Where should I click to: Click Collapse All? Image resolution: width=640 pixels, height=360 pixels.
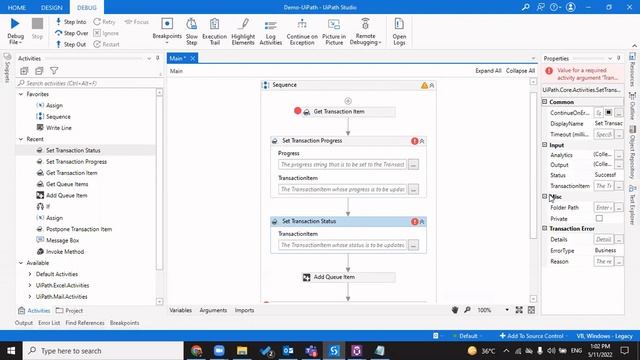click(520, 71)
